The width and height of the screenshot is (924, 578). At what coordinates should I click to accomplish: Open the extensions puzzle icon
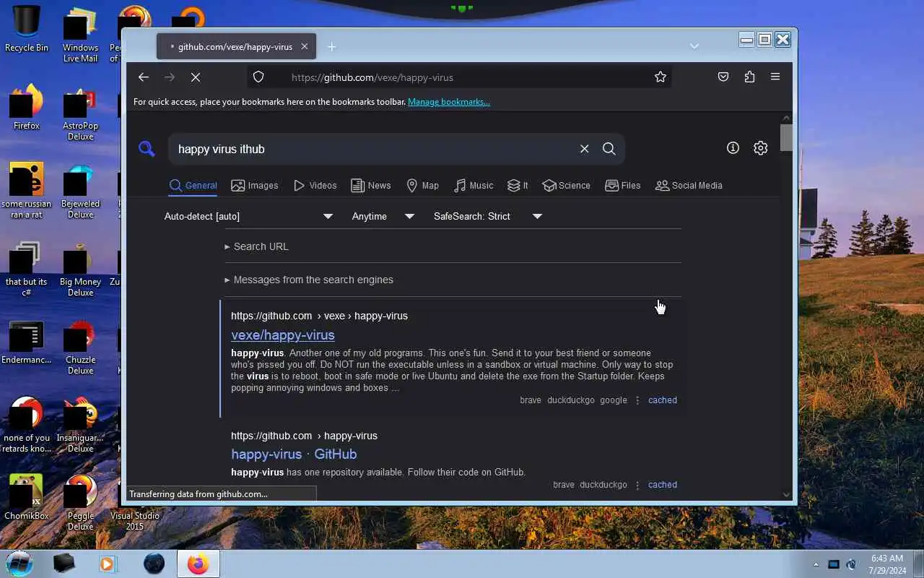(x=749, y=77)
